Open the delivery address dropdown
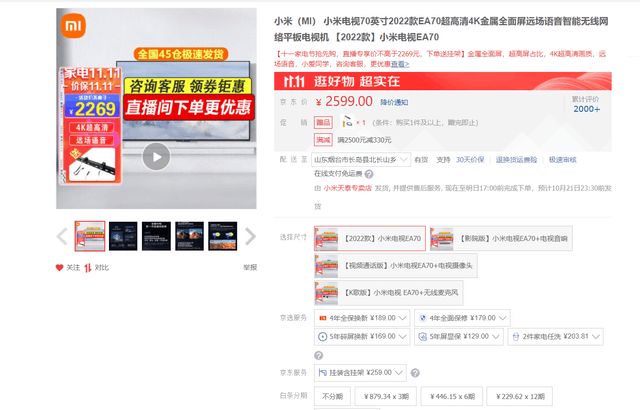The width and height of the screenshot is (640, 410). 361,160
